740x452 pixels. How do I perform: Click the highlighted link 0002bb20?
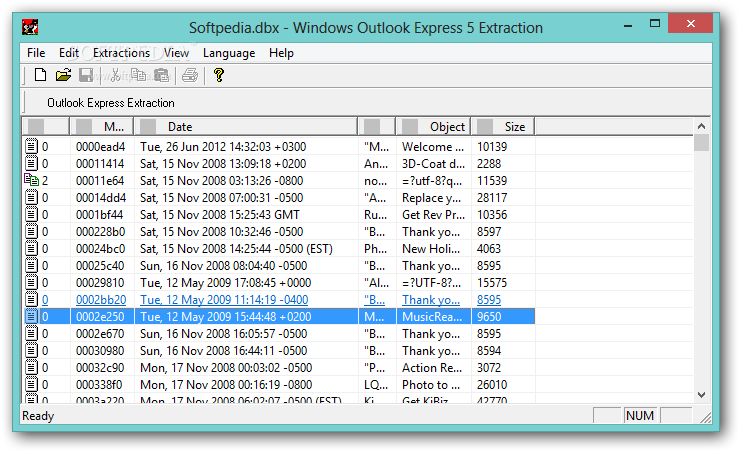(x=101, y=300)
